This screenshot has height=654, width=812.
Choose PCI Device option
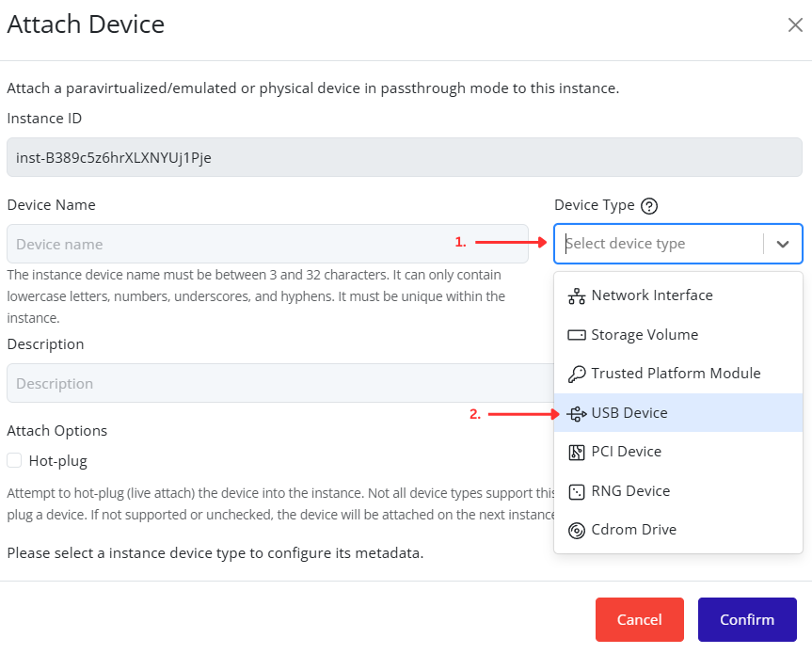[677, 452]
